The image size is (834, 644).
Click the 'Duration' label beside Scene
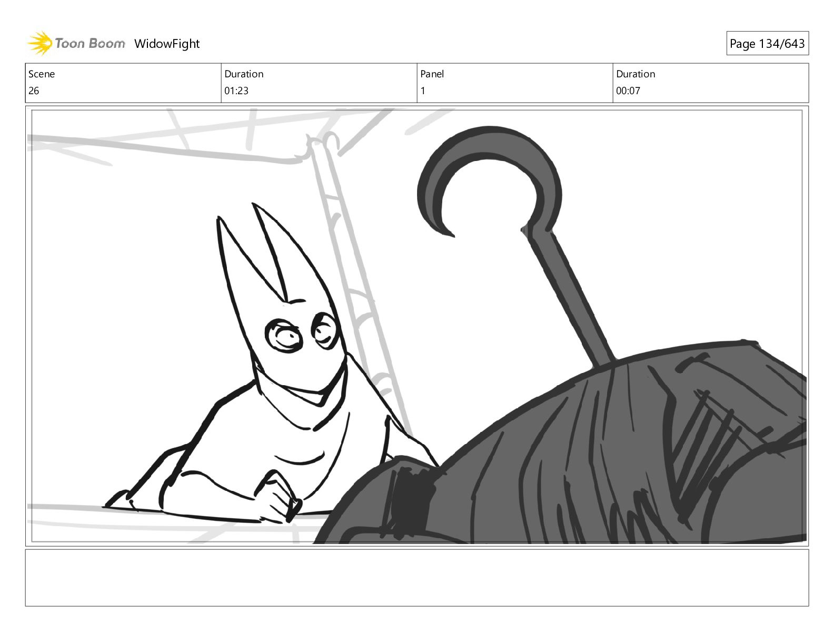[x=244, y=74]
